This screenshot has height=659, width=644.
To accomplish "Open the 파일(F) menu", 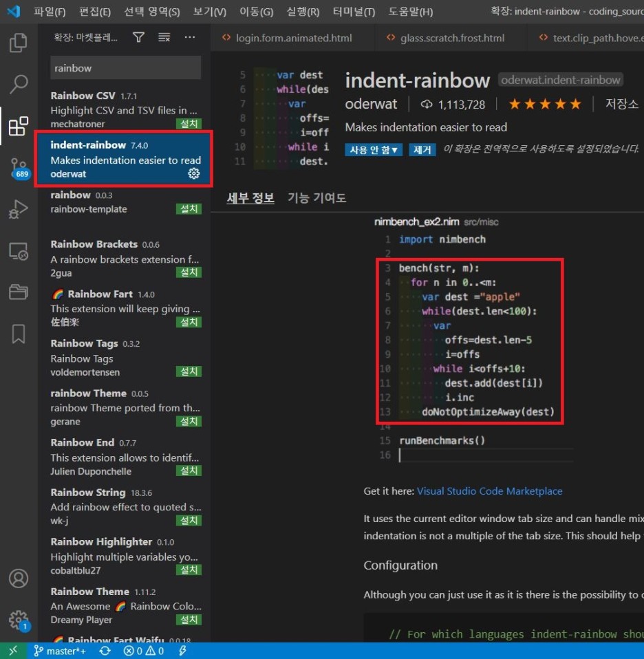I will [50, 11].
